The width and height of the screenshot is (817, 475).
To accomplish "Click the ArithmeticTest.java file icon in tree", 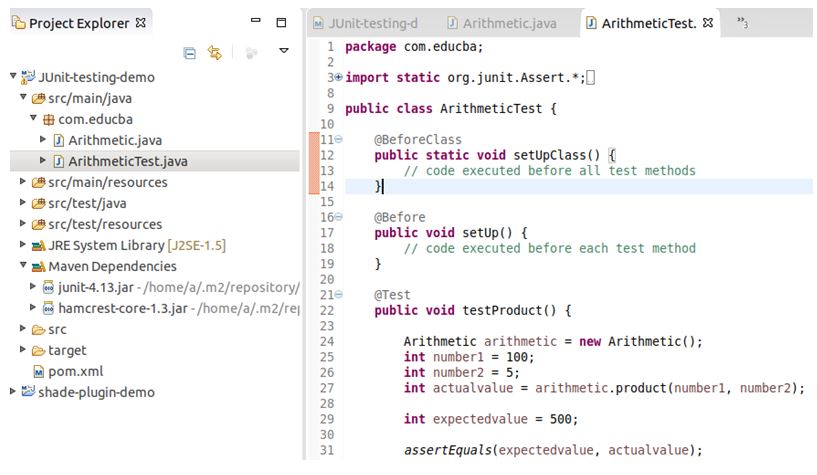I will (x=59, y=161).
